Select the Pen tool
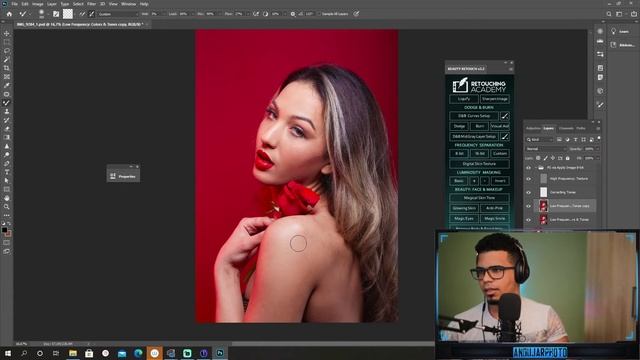Viewport: 640px width, 360px height. pyautogui.click(x=7, y=163)
